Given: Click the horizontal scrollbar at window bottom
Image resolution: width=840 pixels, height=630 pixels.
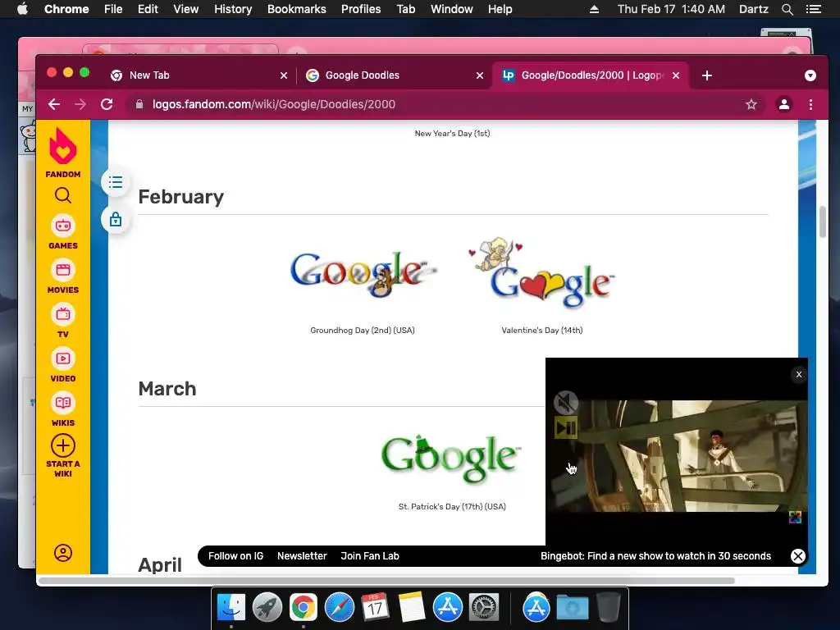Looking at the screenshot, I should pyautogui.click(x=387, y=581).
